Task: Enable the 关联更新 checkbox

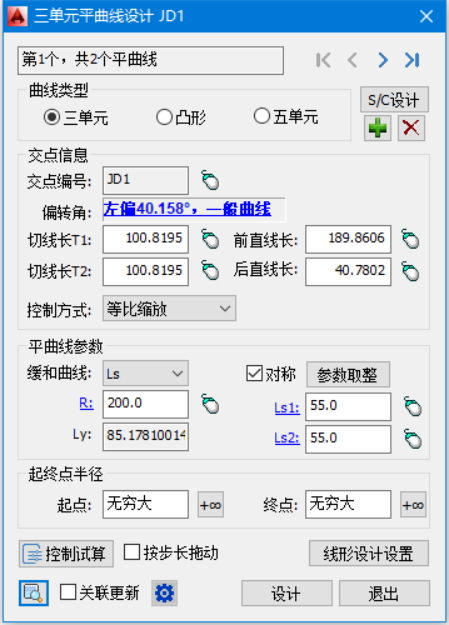Action: pos(68,592)
